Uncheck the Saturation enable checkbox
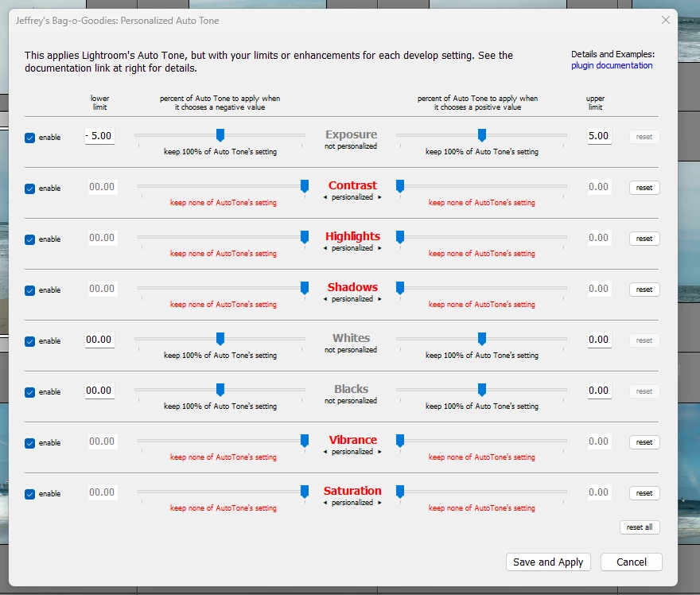Image resolution: width=700 pixels, height=595 pixels. pyautogui.click(x=30, y=494)
